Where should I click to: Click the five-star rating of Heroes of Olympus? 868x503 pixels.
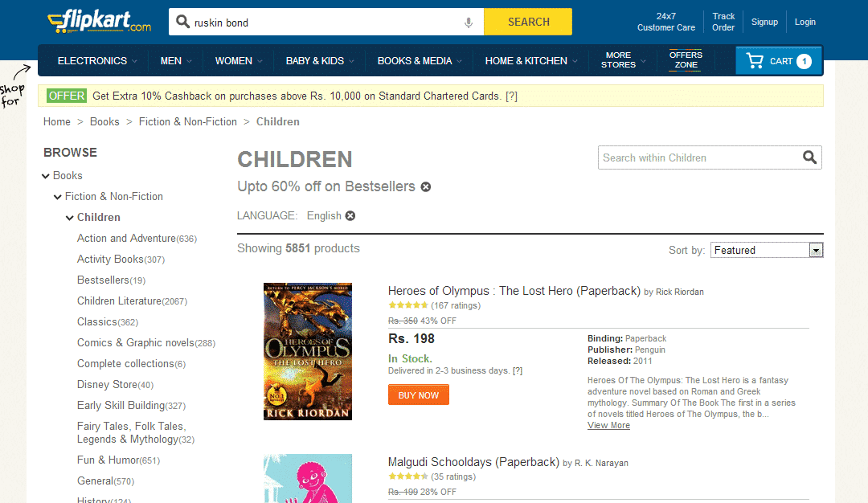(408, 305)
